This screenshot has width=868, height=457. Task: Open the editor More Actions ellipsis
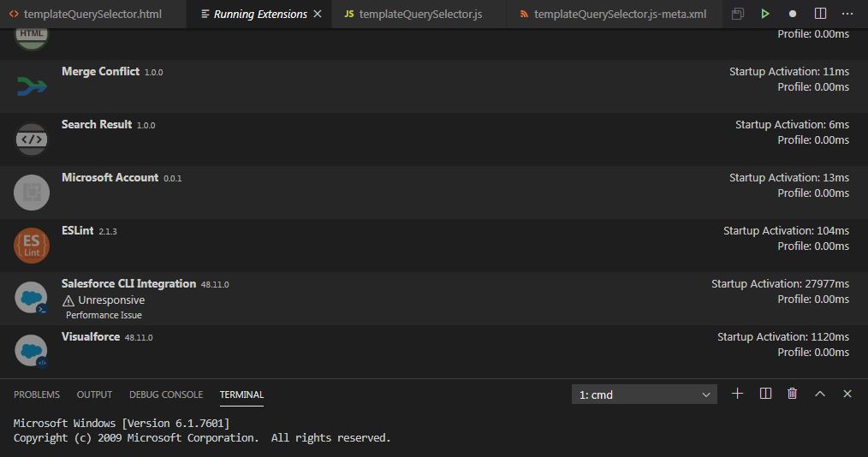click(847, 14)
